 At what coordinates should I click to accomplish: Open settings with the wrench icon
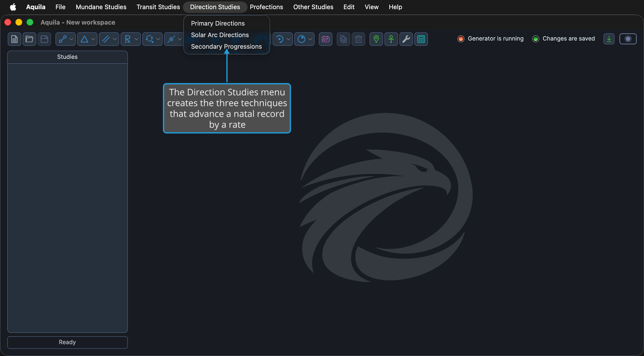[x=406, y=39]
